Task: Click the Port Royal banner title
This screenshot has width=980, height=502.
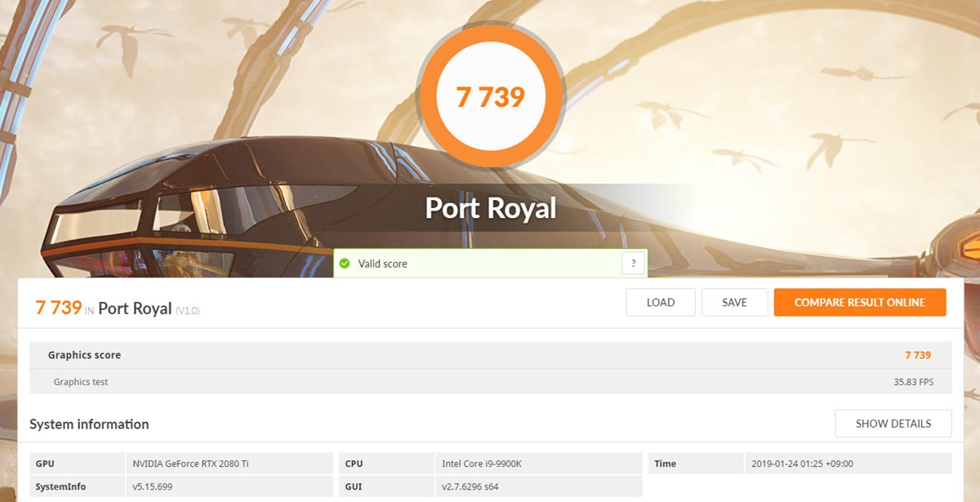Action: [x=491, y=208]
